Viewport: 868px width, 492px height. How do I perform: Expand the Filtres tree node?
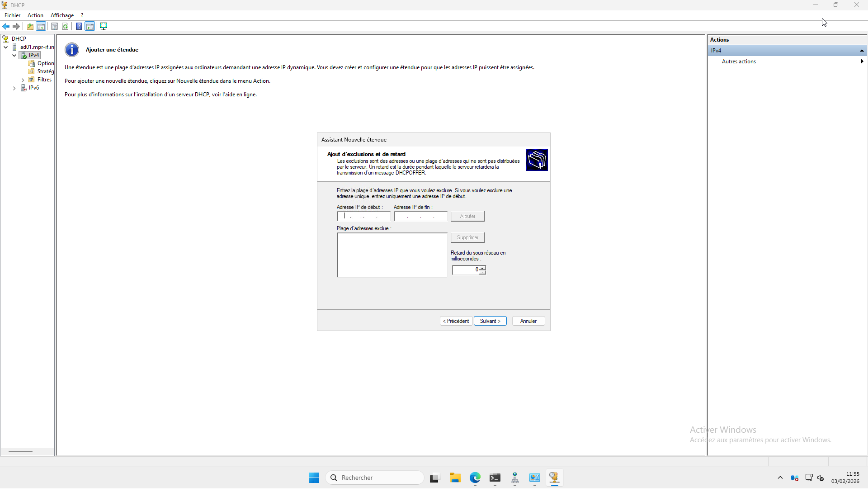coord(23,80)
